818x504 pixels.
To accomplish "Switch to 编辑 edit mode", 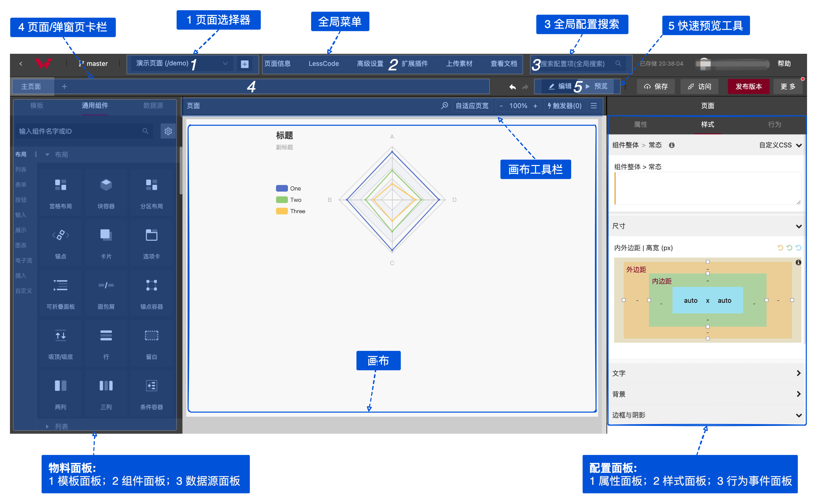I will point(560,86).
